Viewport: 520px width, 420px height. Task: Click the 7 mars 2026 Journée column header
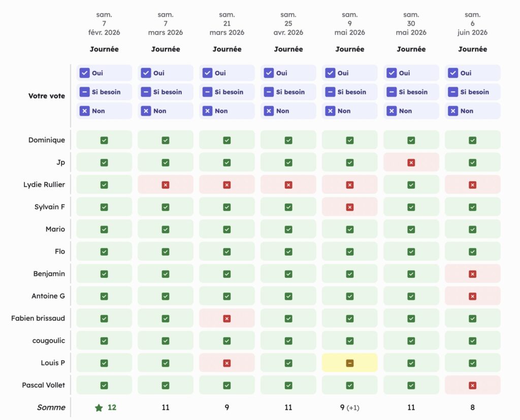pyautogui.click(x=166, y=49)
